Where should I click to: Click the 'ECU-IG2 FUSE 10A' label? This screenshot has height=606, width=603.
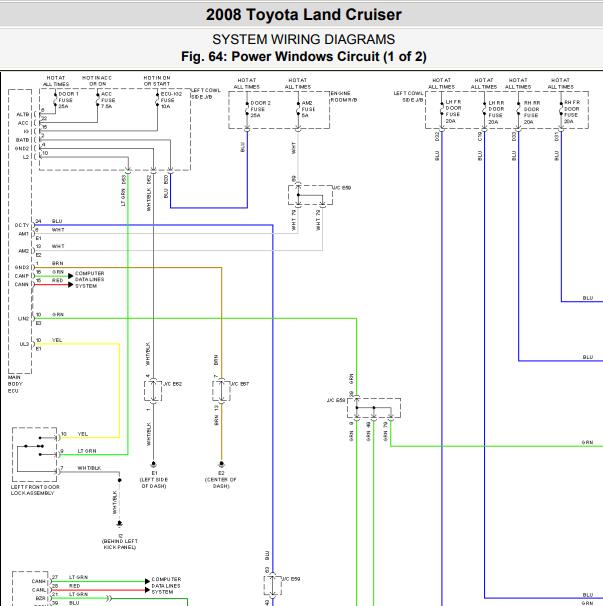coord(171,100)
